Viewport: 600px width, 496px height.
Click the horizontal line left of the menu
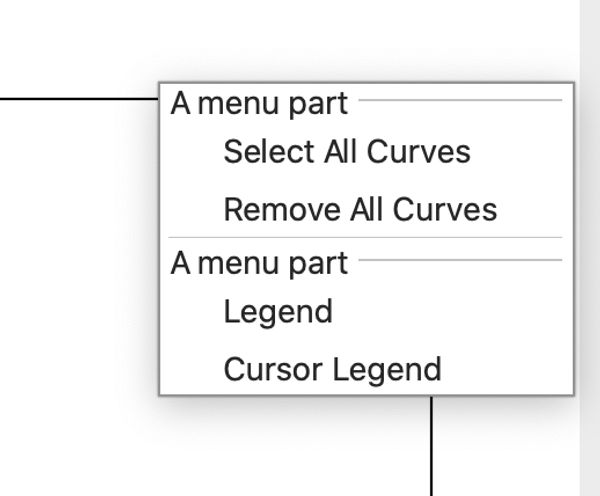pos(80,99)
